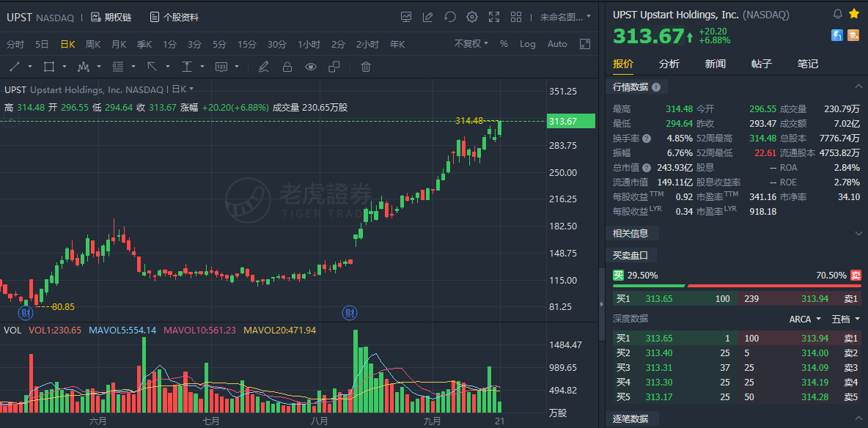Click the edit note icon in top bar
The height and width of the screenshot is (428, 868).
click(x=428, y=17)
